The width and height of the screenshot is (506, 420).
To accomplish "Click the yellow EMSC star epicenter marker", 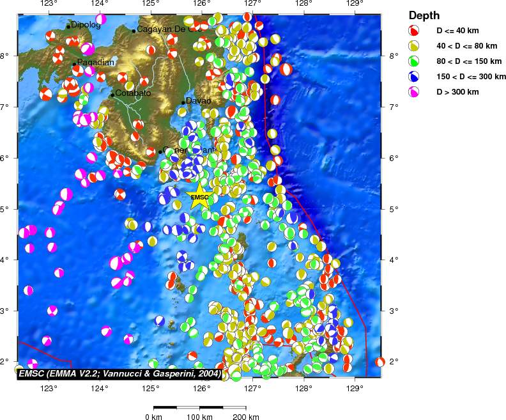I will click(199, 197).
